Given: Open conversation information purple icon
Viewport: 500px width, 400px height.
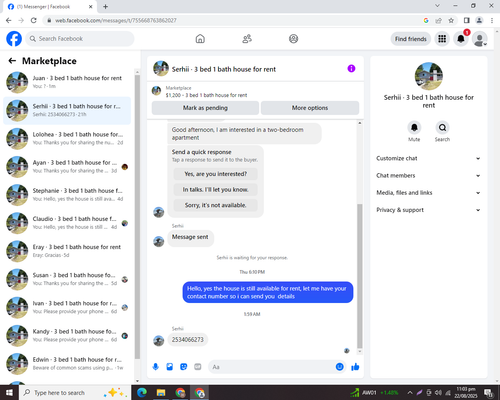Looking at the screenshot, I should tap(351, 68).
